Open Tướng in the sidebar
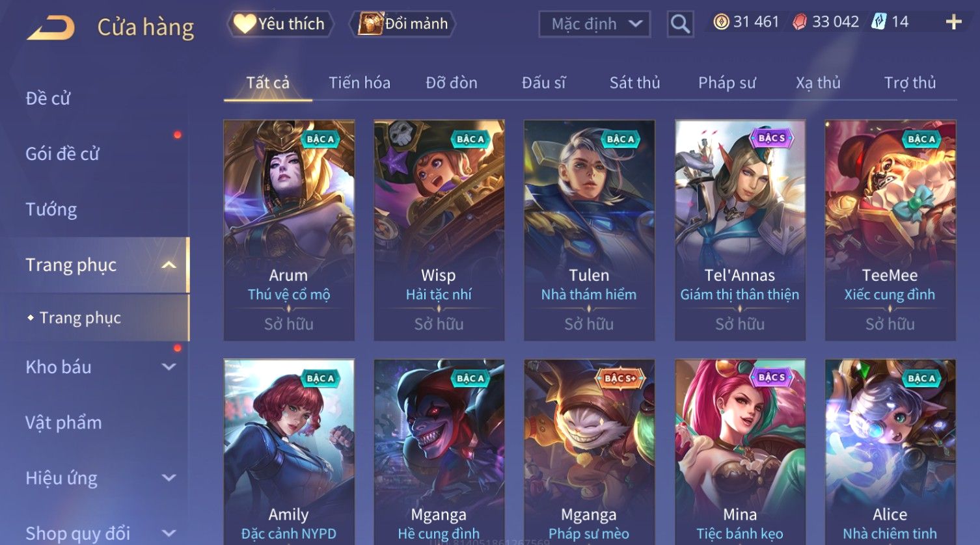This screenshot has width=980, height=545. pyautogui.click(x=51, y=209)
